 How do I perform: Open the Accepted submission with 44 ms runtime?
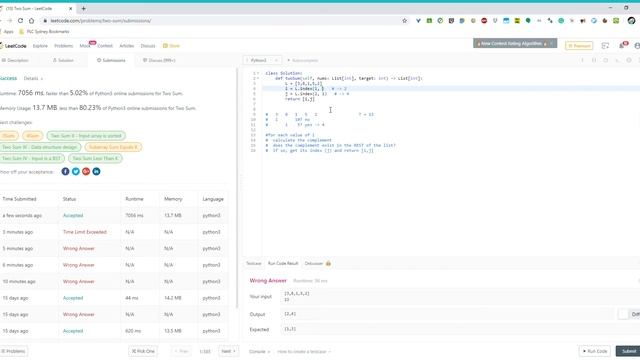click(73, 298)
